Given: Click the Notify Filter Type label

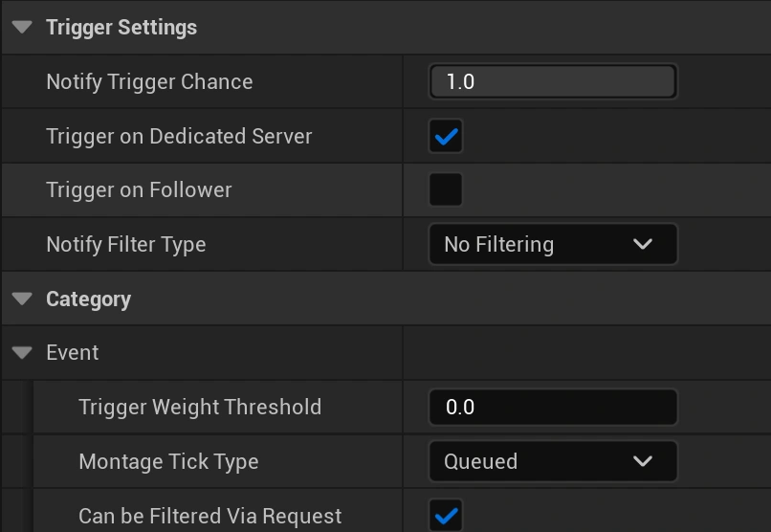Looking at the screenshot, I should coord(125,245).
